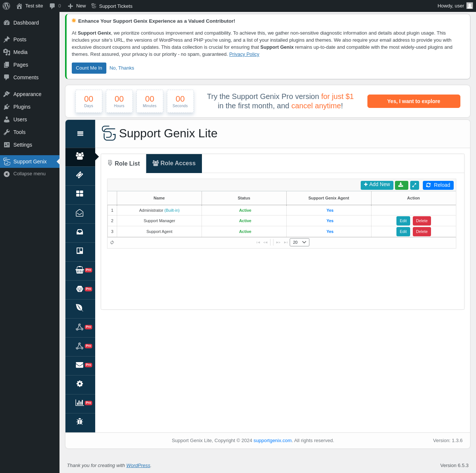This screenshot has height=473, width=476.
Task: Open the first webhook Pro icon
Action: (x=80, y=327)
